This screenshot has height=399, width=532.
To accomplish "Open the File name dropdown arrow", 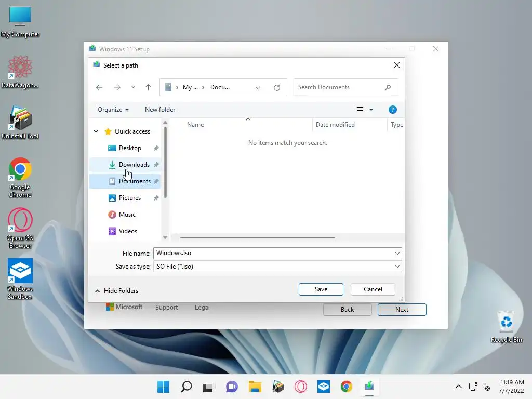I will (397, 253).
